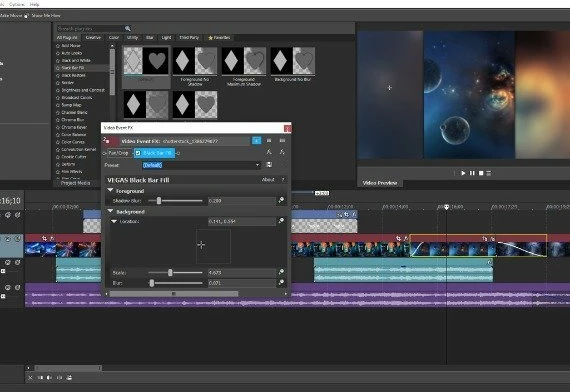Expand the purple audio track header
The image size is (570, 392).
3,296
